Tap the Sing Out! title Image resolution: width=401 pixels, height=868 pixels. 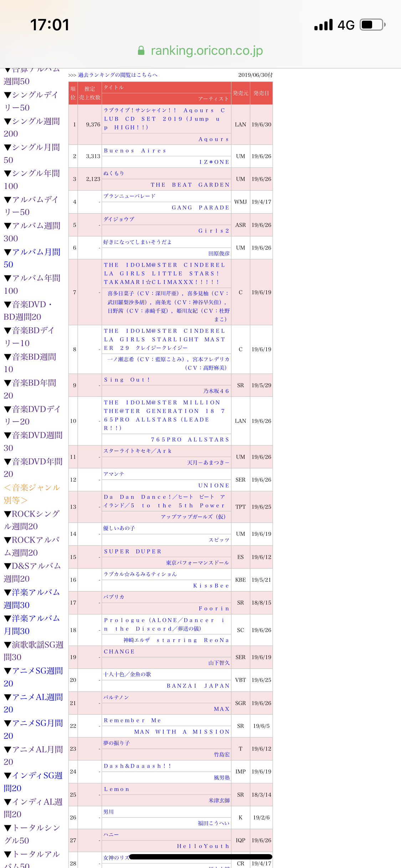[x=127, y=380]
